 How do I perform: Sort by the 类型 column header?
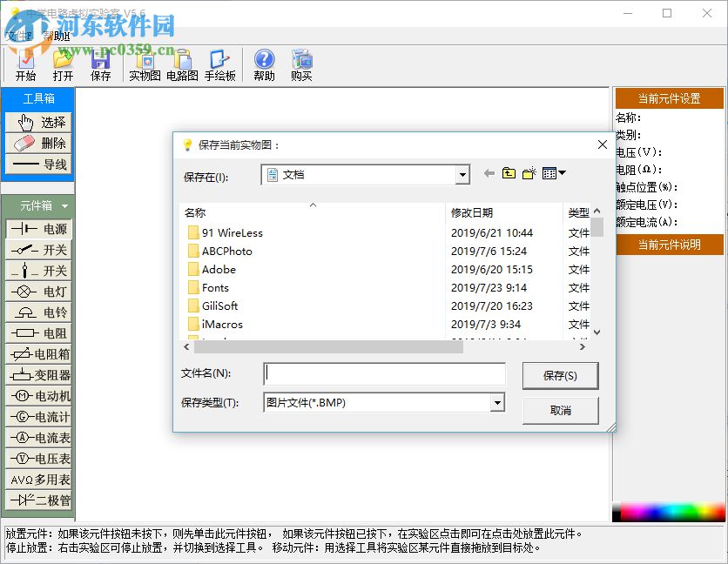pos(577,212)
